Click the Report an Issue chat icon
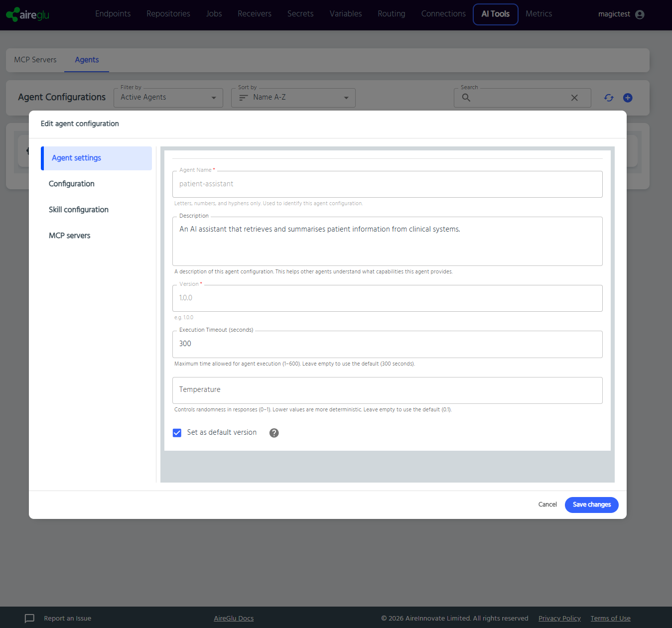 (30, 618)
